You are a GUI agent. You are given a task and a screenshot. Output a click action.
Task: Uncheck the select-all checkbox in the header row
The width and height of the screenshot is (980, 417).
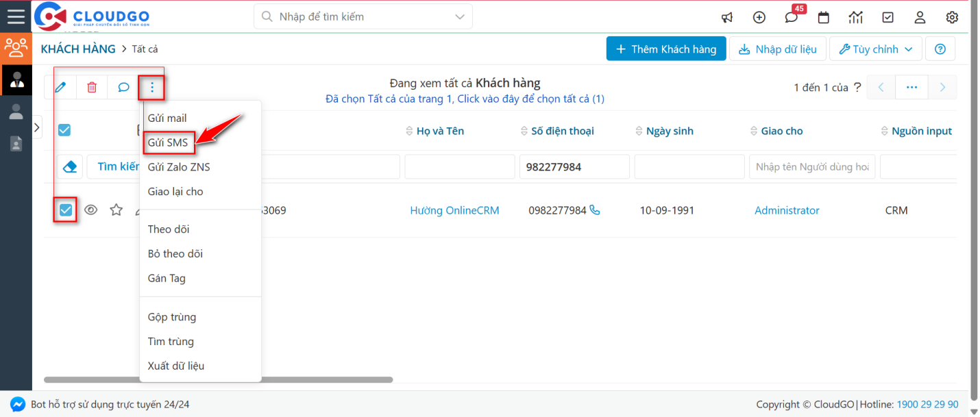coord(64,129)
